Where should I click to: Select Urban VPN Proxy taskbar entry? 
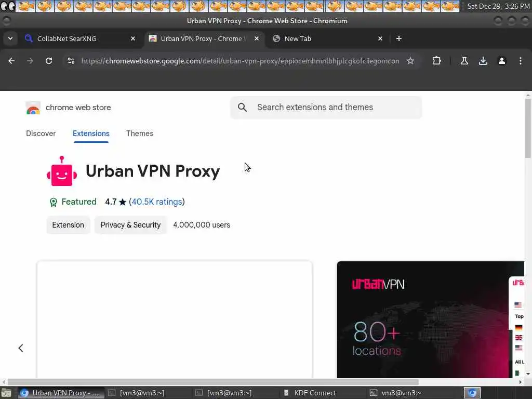pos(61,393)
